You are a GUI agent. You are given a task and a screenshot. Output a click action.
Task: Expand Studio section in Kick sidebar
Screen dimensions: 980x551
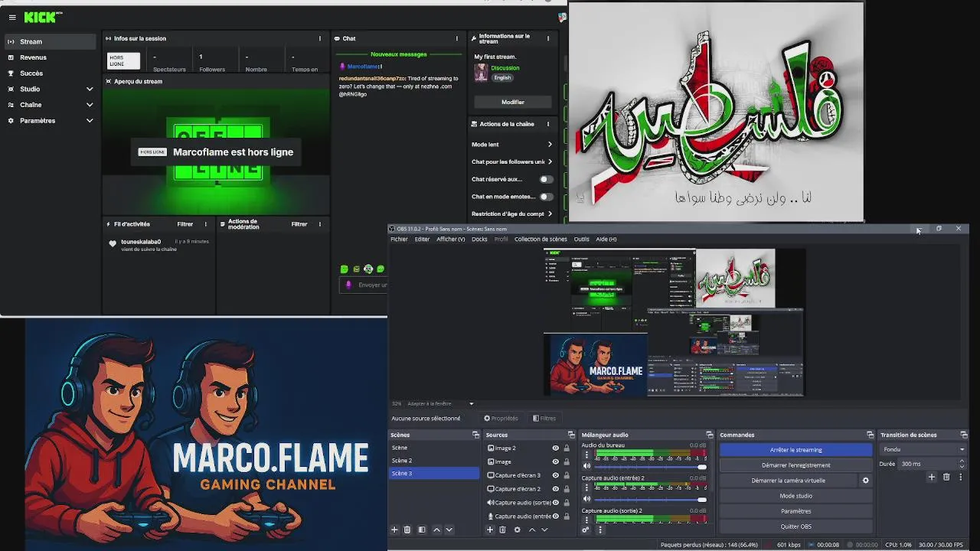tap(90, 89)
